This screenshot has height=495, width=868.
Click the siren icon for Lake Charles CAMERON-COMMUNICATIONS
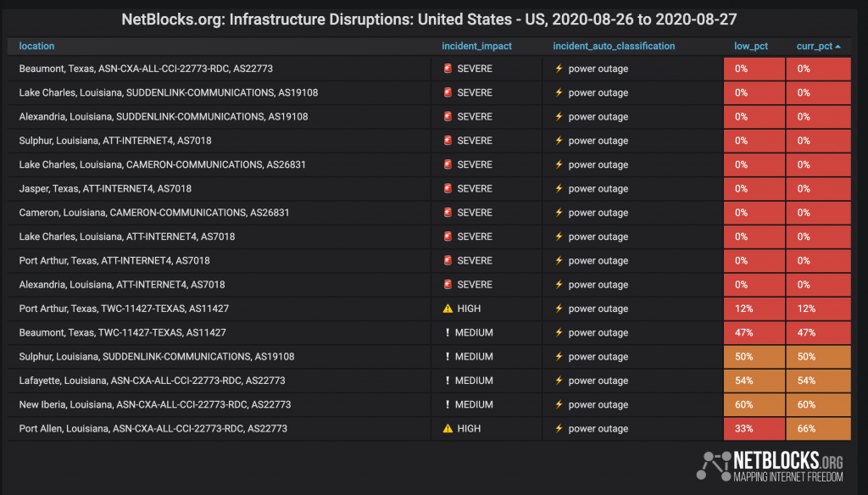click(448, 164)
